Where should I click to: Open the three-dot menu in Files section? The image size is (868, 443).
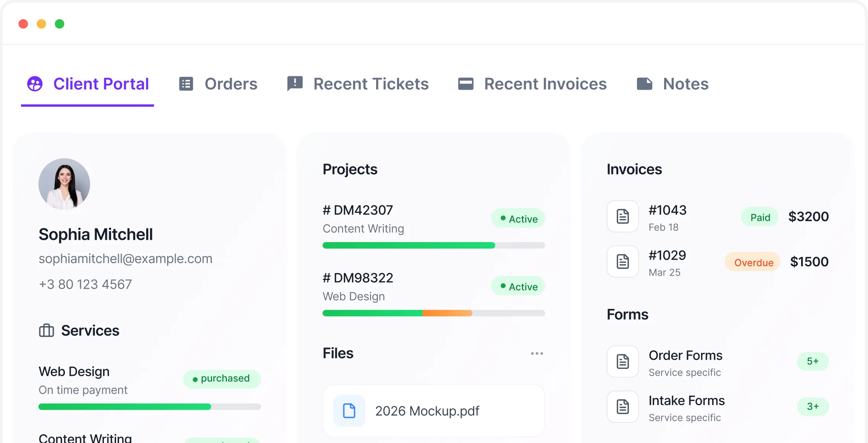click(537, 353)
